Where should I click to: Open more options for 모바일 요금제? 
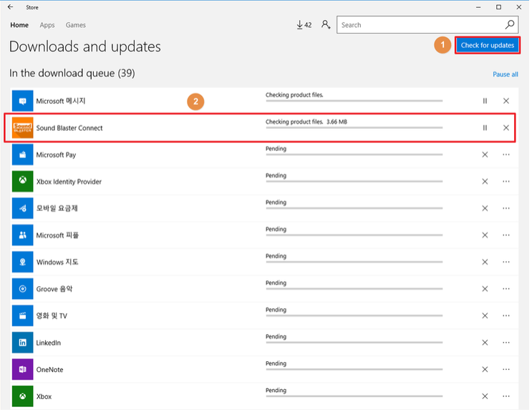click(506, 208)
